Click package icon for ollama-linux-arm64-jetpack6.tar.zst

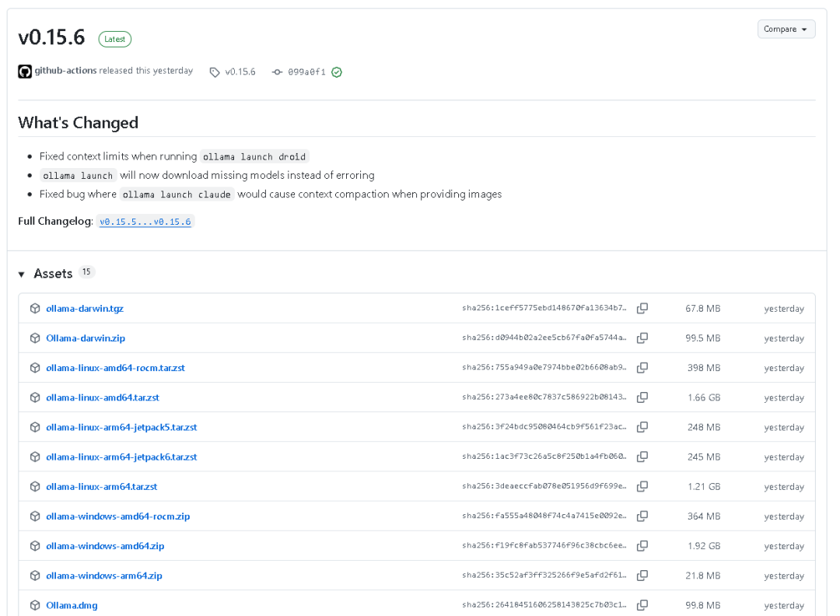tap(35, 457)
